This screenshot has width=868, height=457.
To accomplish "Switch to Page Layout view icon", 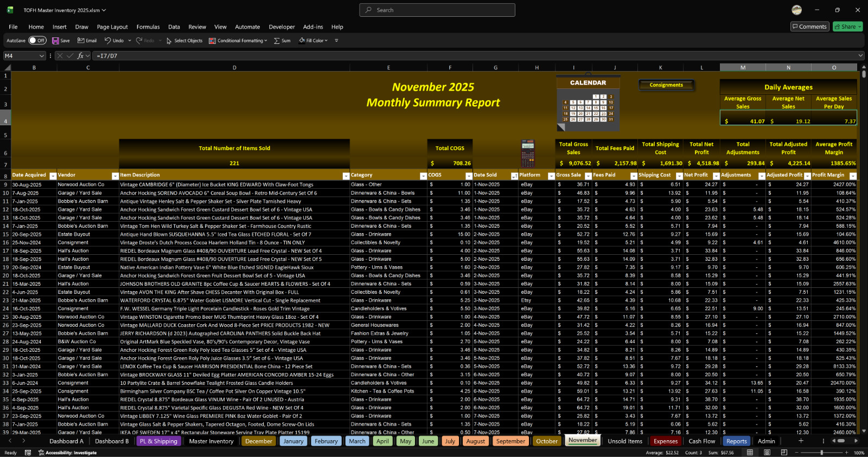I will [767, 453].
